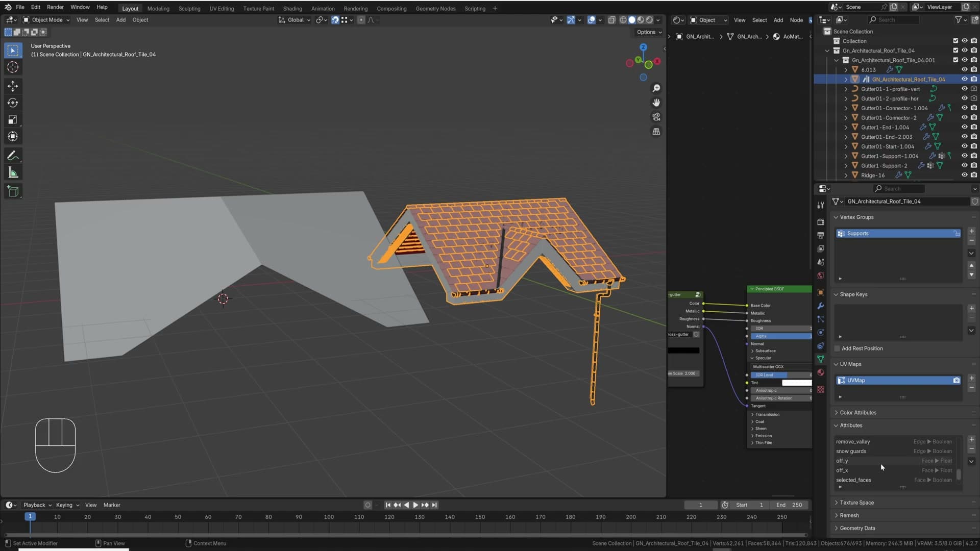Select the Add Cube tool
980x551 pixels.
13,191
